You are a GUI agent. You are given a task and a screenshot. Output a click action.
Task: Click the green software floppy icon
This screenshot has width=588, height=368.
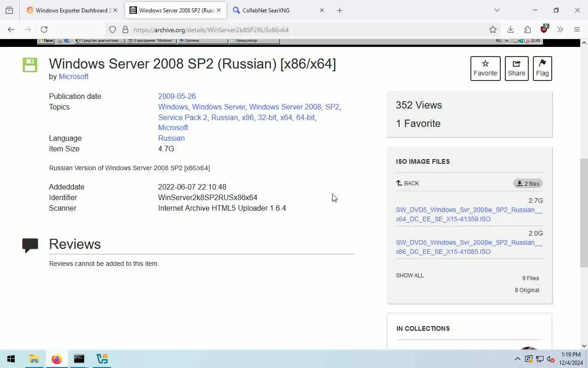(30, 65)
